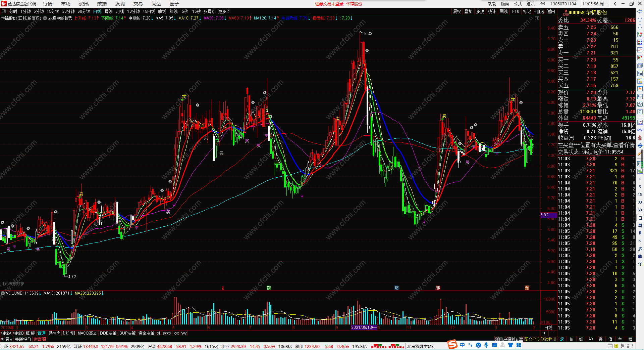This screenshot has width=644, height=350.
Task: Select the MACD基本 indicator tab
Action: (87, 333)
